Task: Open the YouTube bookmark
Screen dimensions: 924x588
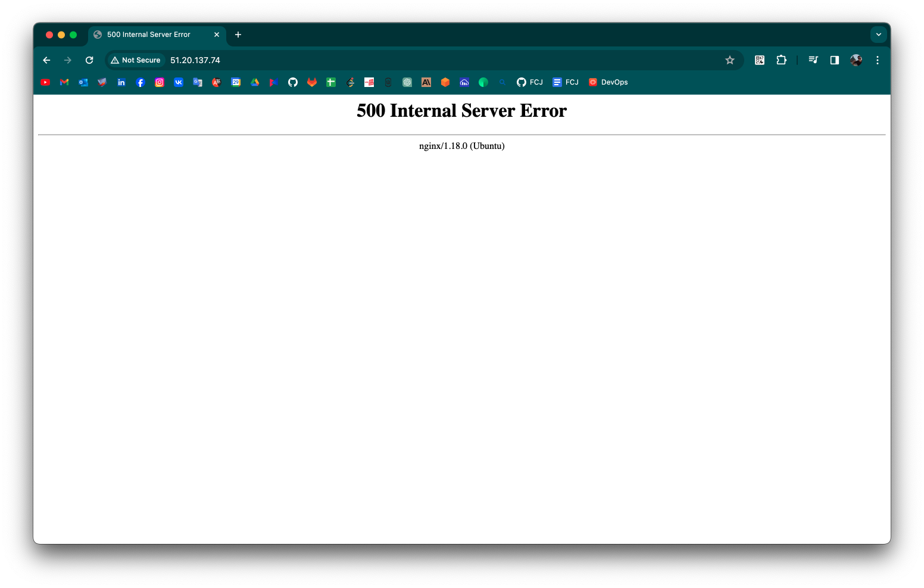Action: point(45,82)
